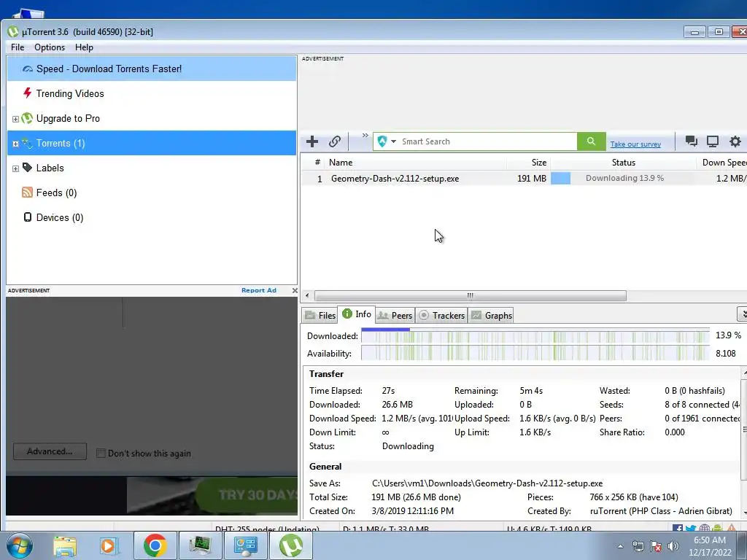This screenshot has width=747, height=560.
Task: Open the Windows Start menu
Action: click(x=19, y=545)
